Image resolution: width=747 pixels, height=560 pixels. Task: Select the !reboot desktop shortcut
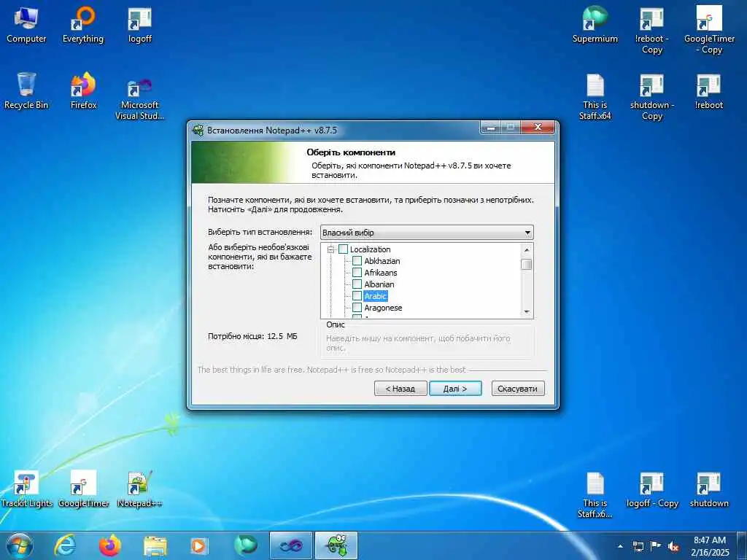coord(708,91)
